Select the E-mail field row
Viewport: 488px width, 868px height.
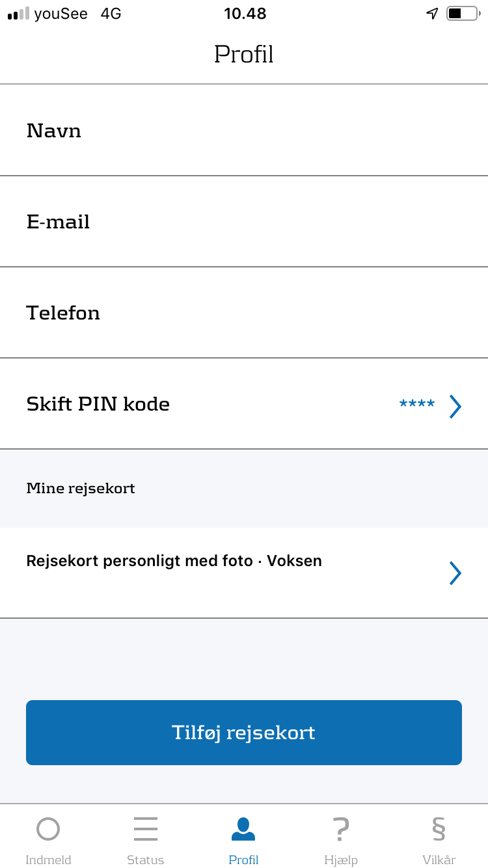(244, 222)
